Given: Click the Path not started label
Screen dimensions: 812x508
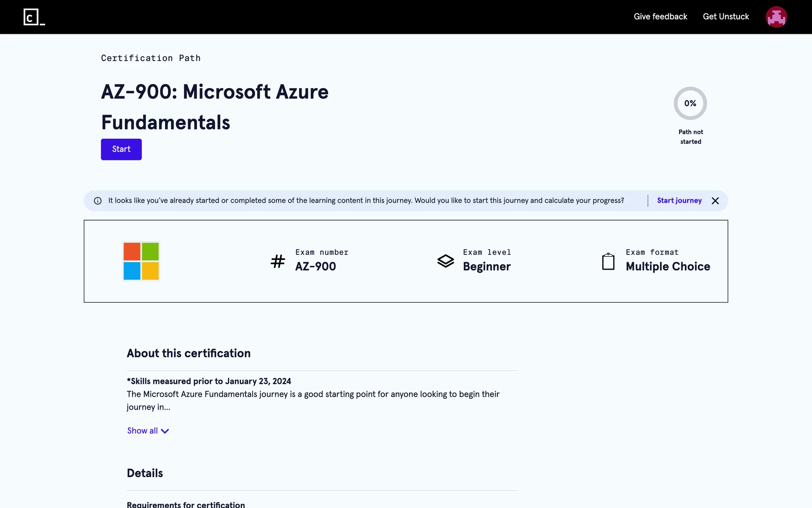Looking at the screenshot, I should [x=691, y=137].
